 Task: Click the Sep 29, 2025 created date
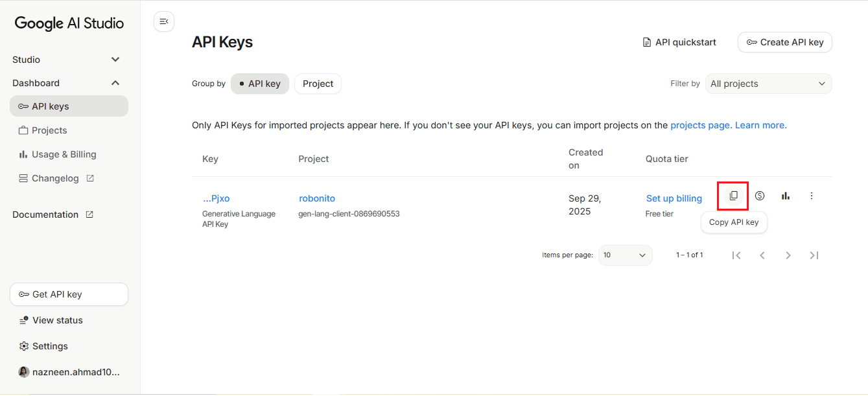coord(585,205)
